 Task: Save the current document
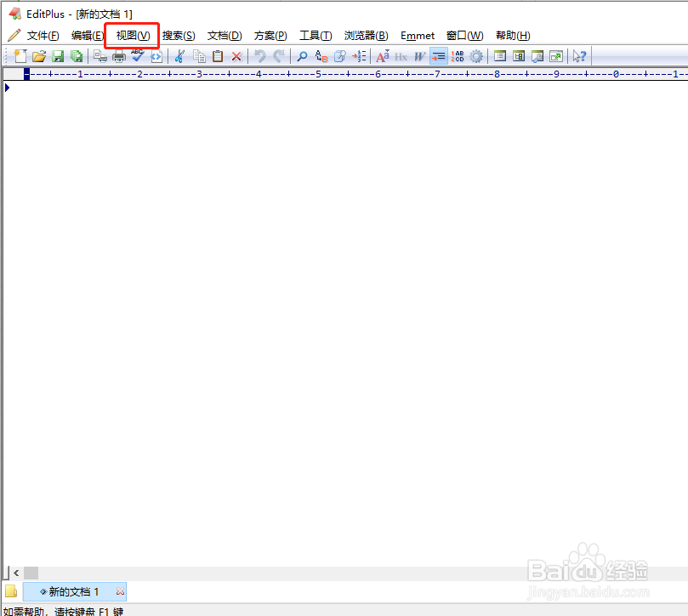pos(58,56)
